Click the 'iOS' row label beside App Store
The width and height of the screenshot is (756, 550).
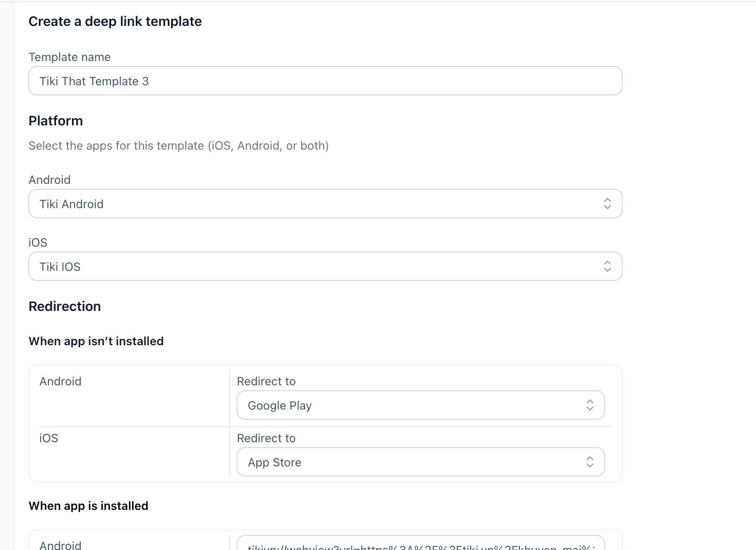(x=49, y=438)
